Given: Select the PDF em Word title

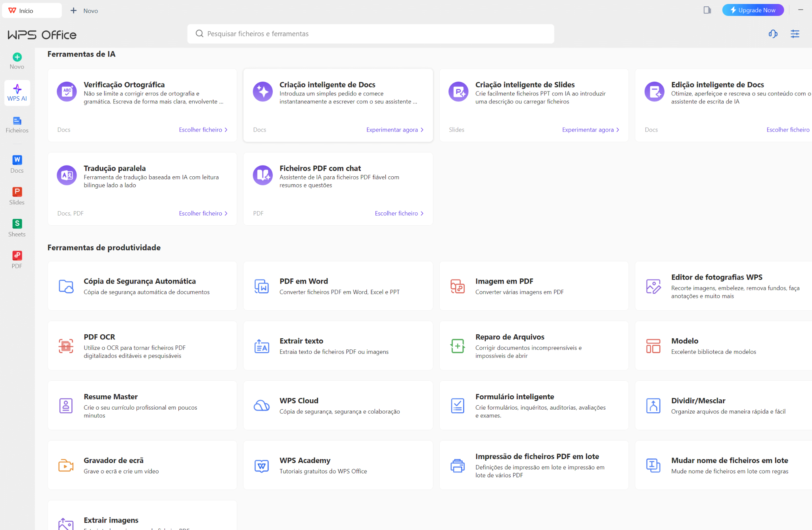Looking at the screenshot, I should (304, 281).
